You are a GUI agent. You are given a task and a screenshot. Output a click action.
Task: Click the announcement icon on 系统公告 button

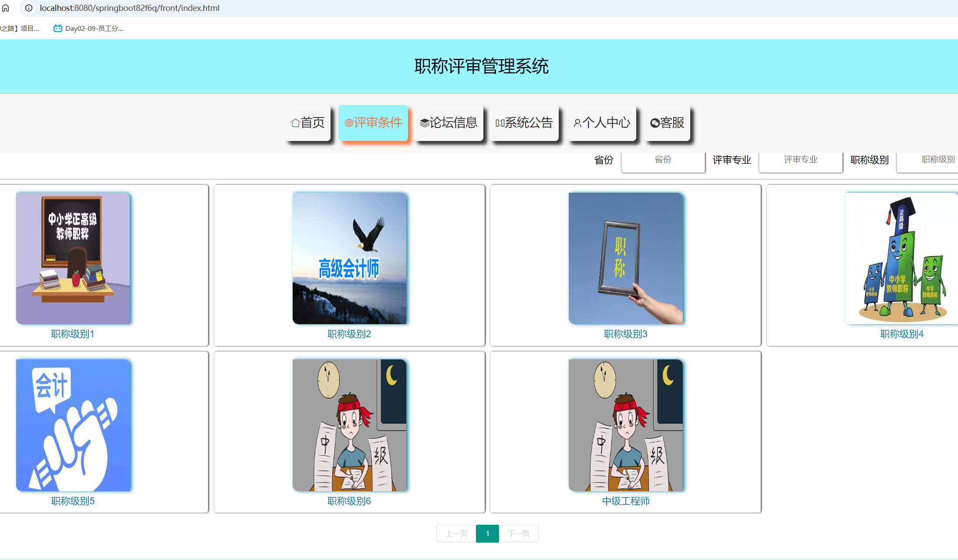coord(499,123)
